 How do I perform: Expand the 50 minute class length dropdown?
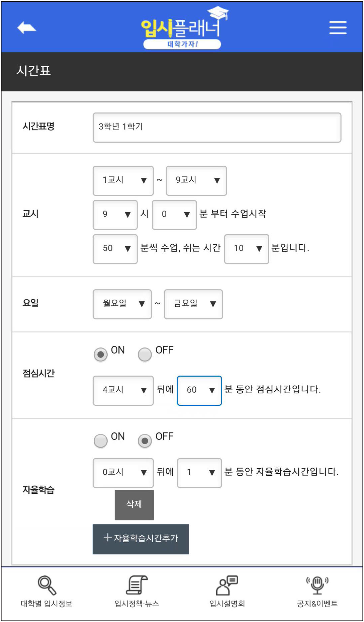coord(115,249)
